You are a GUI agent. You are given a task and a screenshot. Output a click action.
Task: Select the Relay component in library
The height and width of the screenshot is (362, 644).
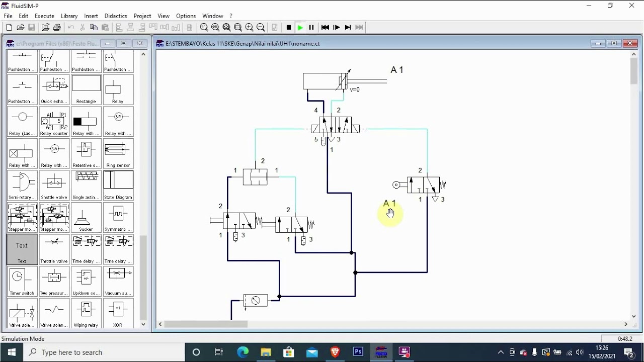(x=118, y=90)
